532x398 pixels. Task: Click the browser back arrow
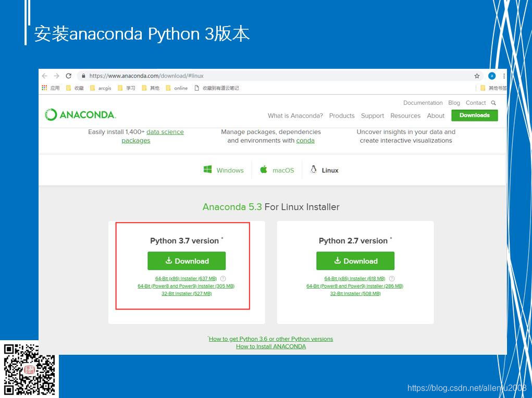(x=44, y=76)
